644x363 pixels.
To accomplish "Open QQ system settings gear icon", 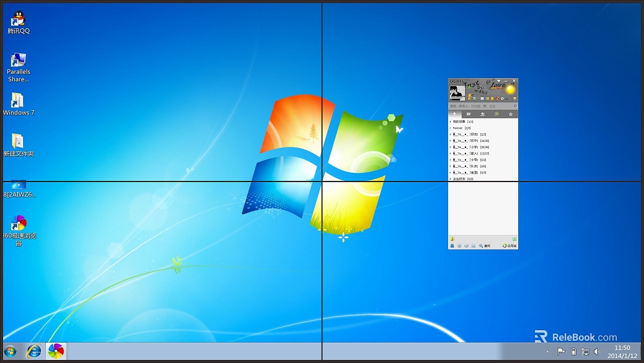I will (x=459, y=245).
